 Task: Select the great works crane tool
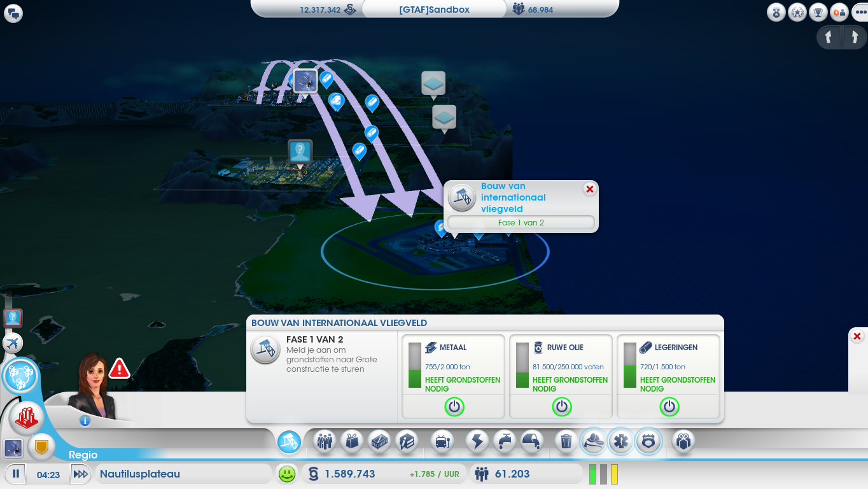pyautogui.click(x=289, y=441)
